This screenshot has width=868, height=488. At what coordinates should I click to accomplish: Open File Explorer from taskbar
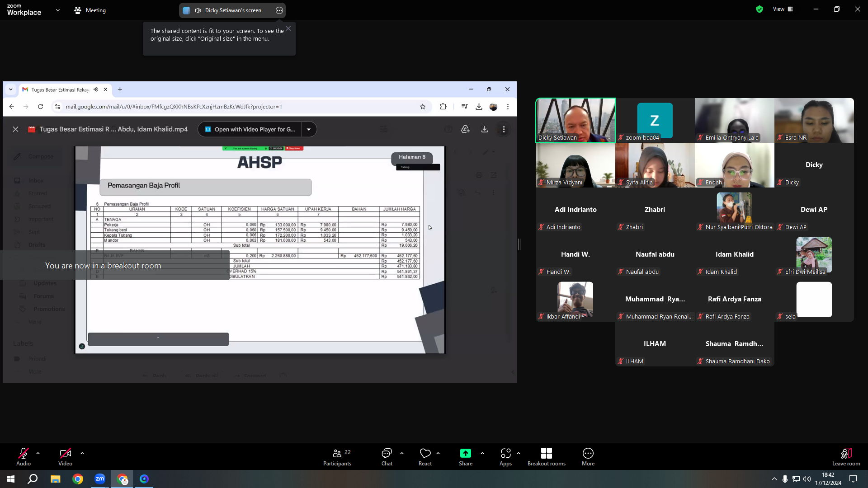56,479
